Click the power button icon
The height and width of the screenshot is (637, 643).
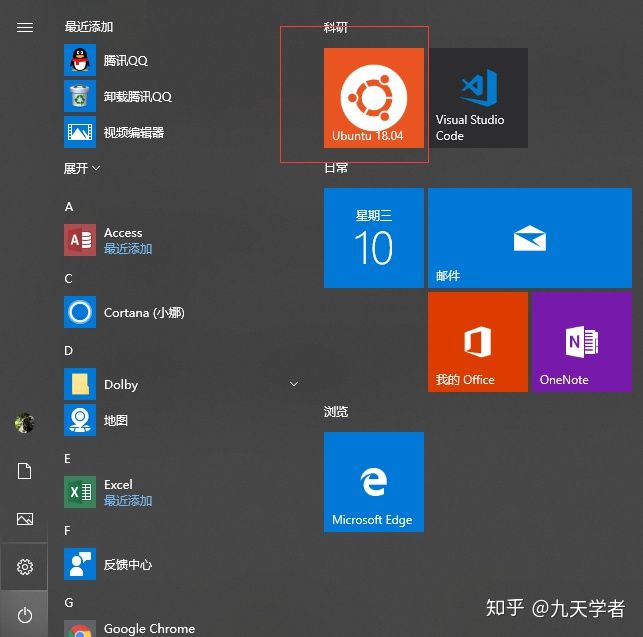[x=25, y=616]
